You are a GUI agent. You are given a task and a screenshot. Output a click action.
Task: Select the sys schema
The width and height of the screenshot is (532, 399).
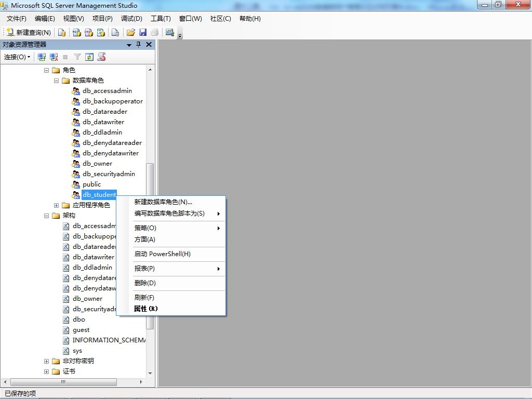click(77, 351)
